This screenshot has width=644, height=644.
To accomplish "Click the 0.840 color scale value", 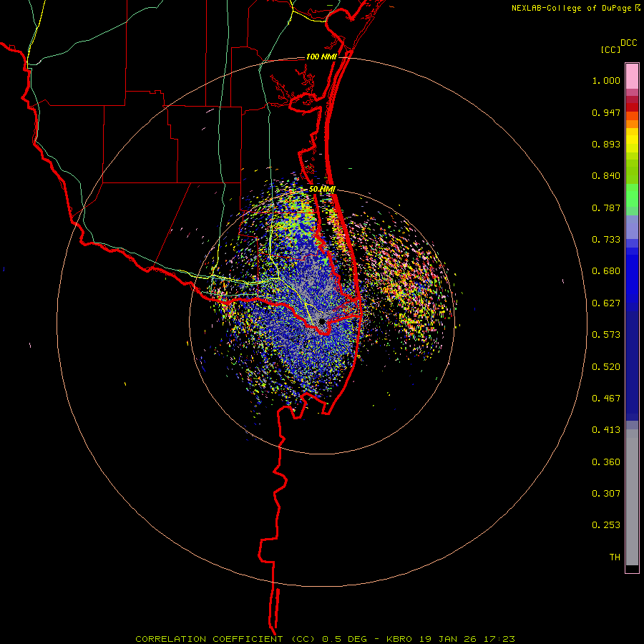I will coord(606,176).
